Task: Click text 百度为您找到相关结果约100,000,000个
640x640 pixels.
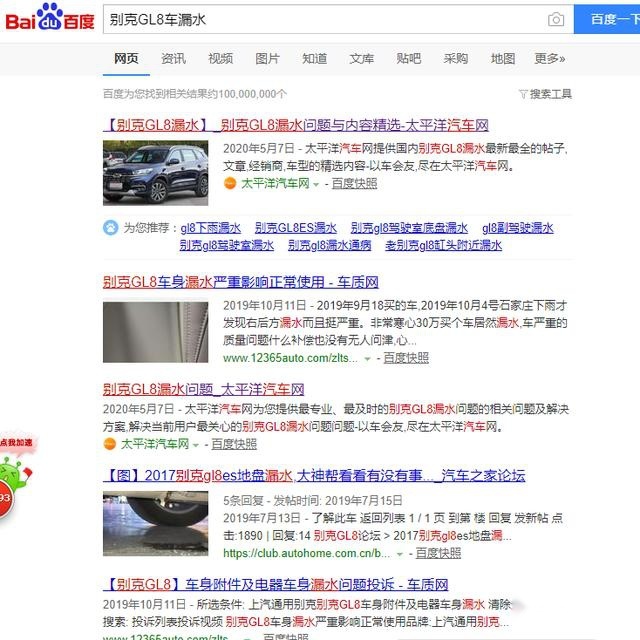Action: 195,94
